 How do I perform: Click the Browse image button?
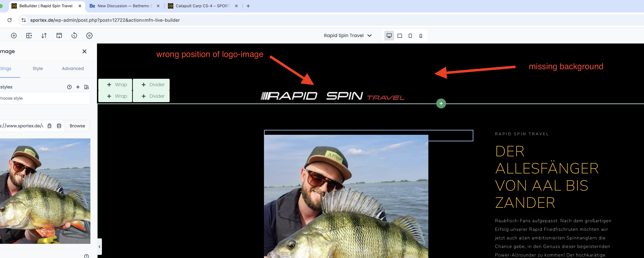[77, 126]
